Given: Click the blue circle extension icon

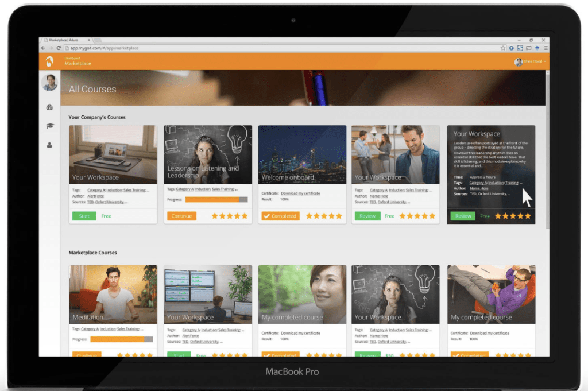Looking at the screenshot, I should pos(511,48).
